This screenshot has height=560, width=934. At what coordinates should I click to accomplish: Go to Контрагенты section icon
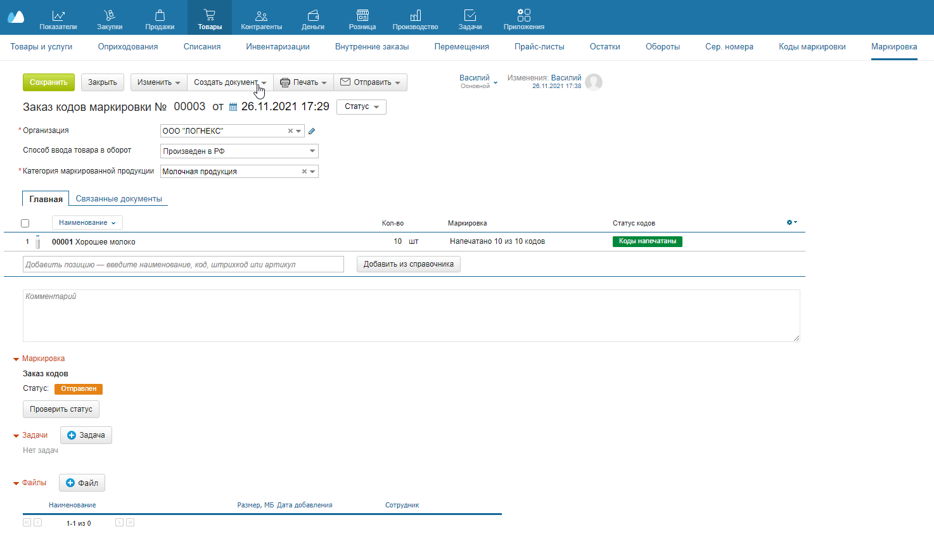(x=261, y=16)
